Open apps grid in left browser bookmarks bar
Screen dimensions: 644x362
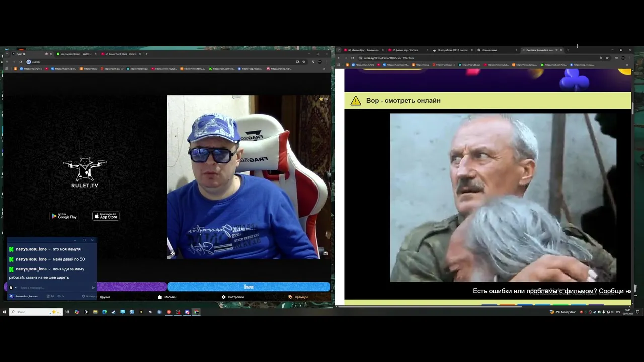click(x=7, y=69)
